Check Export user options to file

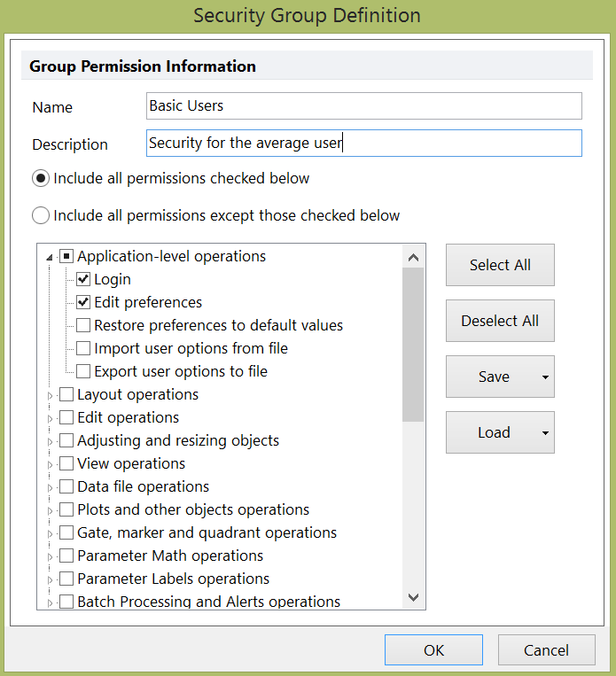83,371
